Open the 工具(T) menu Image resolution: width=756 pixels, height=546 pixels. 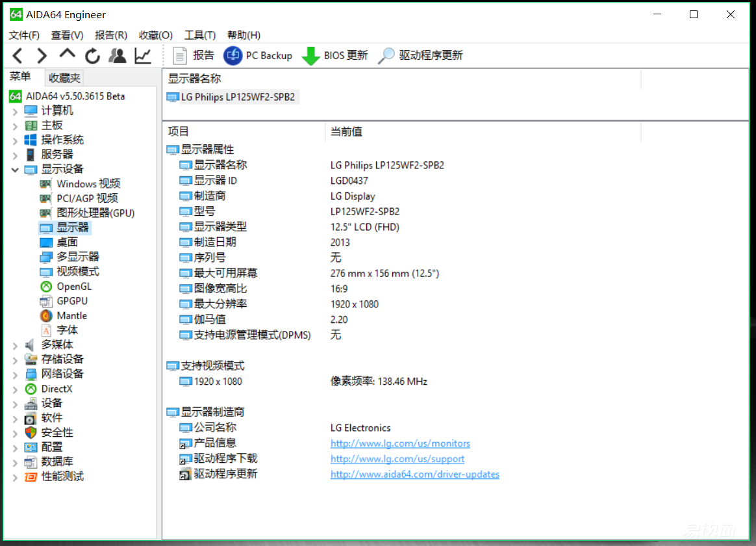tap(200, 35)
